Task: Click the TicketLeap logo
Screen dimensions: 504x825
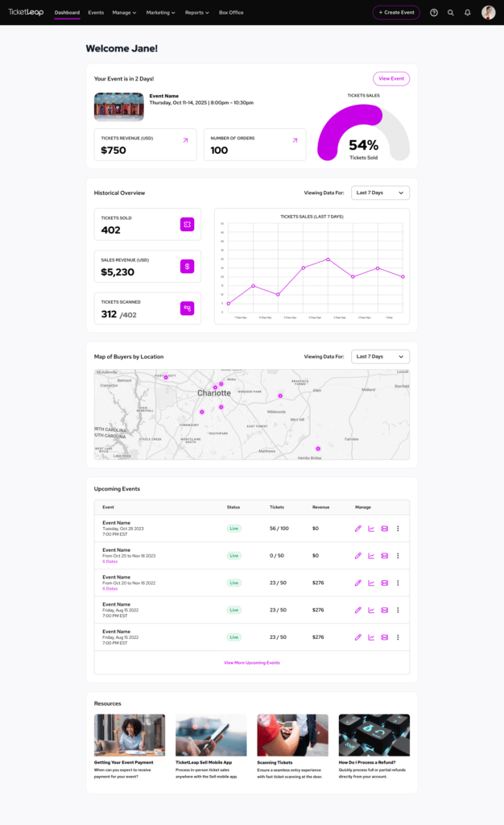Action: pos(26,12)
